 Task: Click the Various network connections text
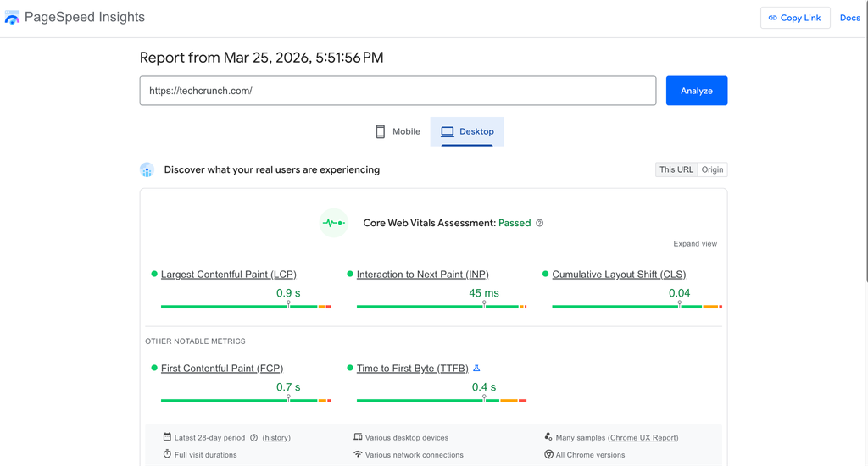(x=414, y=455)
